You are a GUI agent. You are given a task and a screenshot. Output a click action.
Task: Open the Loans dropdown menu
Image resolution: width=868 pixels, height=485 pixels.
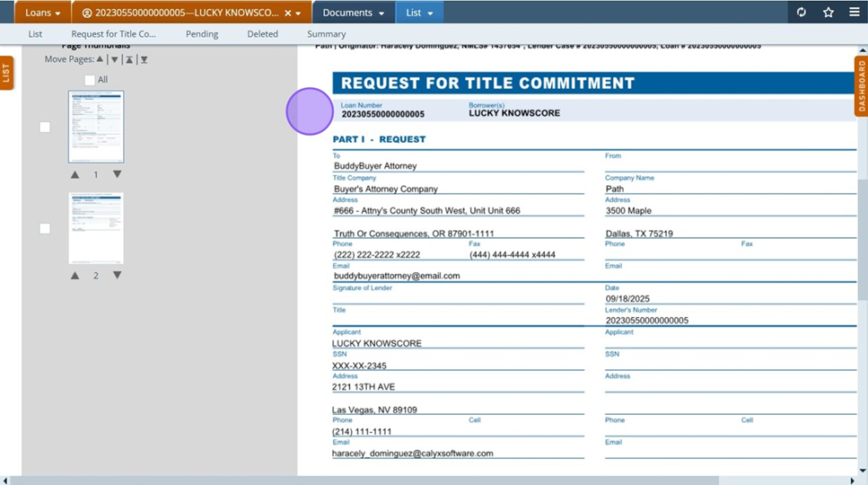pyautogui.click(x=43, y=13)
